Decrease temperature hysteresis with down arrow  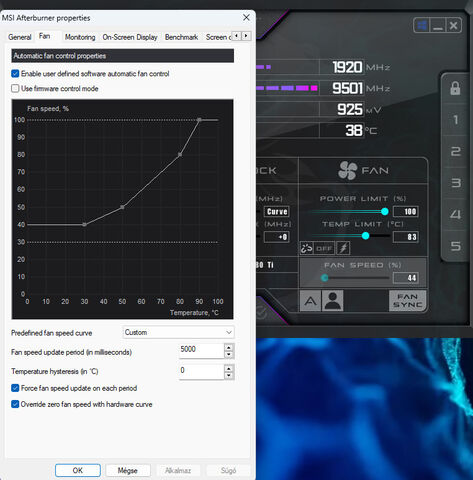tap(229, 376)
